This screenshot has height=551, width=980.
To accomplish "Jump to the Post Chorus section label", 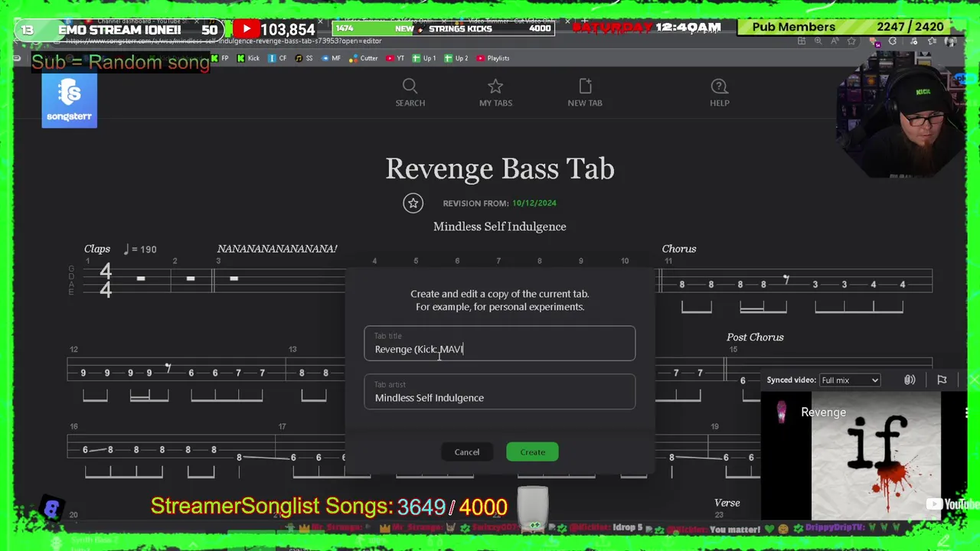I will coord(755,337).
